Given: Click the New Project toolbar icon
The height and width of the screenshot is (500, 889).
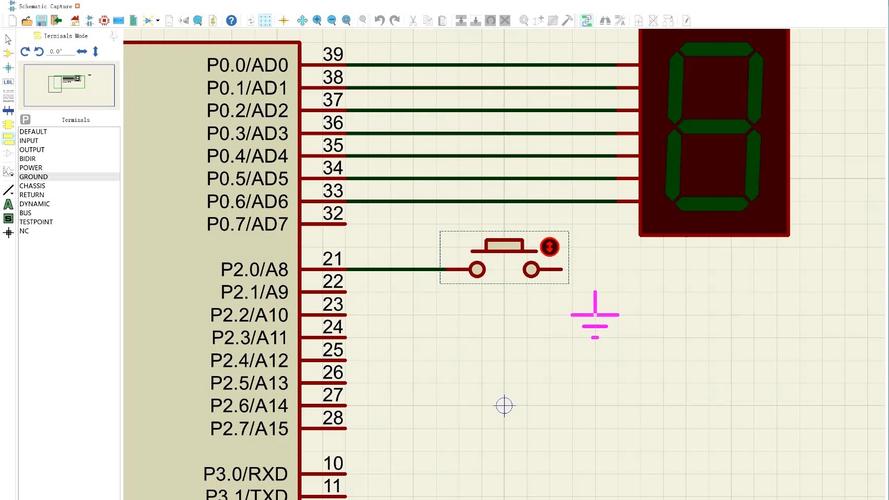Looking at the screenshot, I should (x=12, y=21).
